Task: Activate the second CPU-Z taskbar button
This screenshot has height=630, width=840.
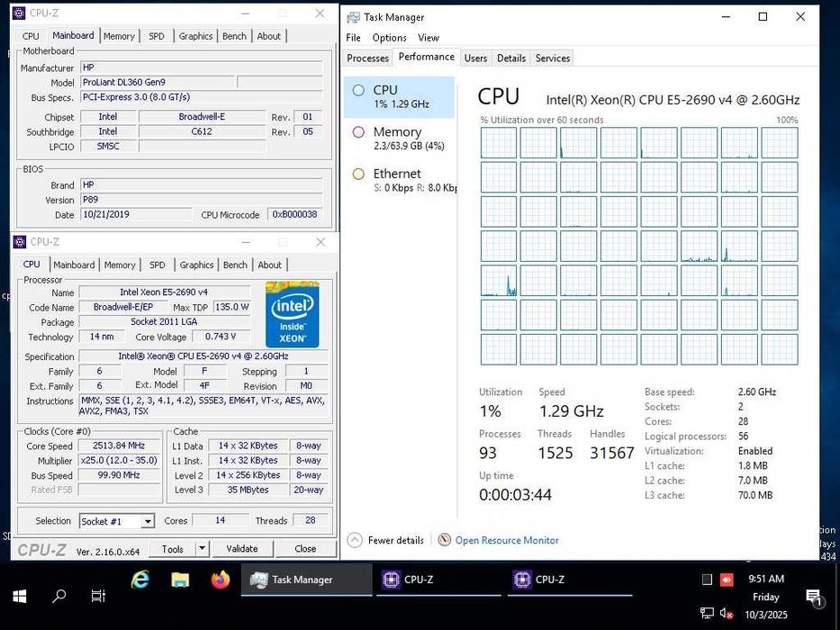Action: coord(570,580)
